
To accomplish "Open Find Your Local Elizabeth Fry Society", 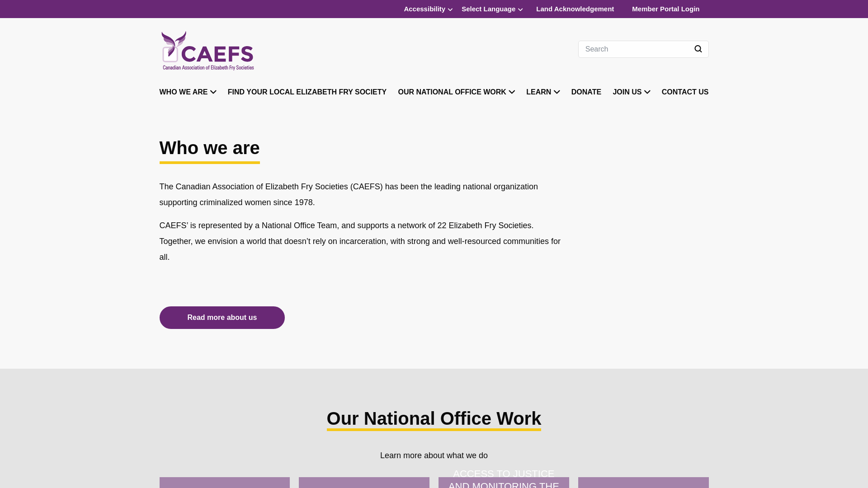I will [307, 92].
